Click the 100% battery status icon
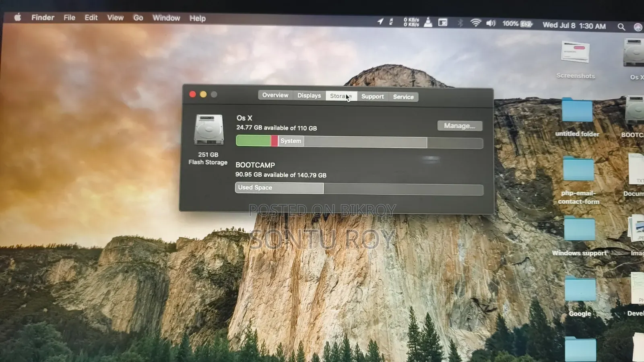Screen dimensions: 644x362 pyautogui.click(x=517, y=24)
